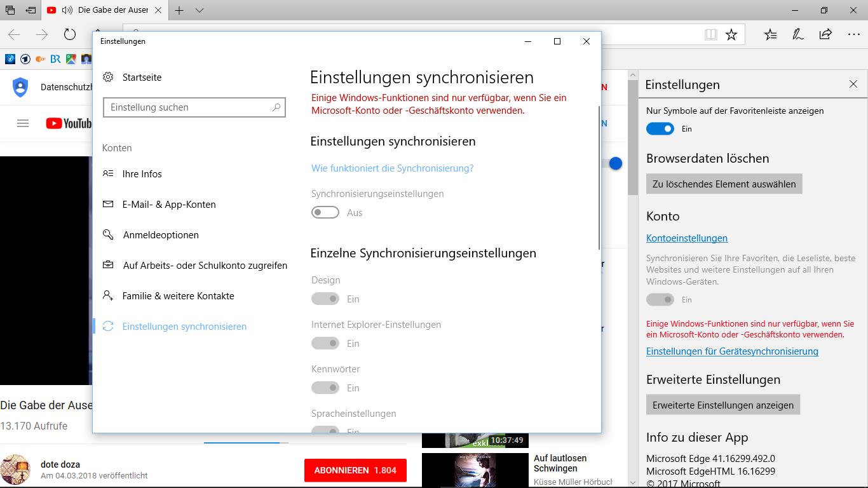The width and height of the screenshot is (868, 488).
Task: Click the Edge tabs-set-aside view icon
Action: 10,11
